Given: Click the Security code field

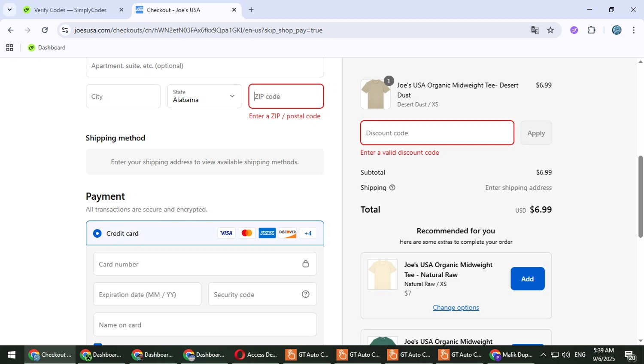Looking at the screenshot, I should (262, 294).
